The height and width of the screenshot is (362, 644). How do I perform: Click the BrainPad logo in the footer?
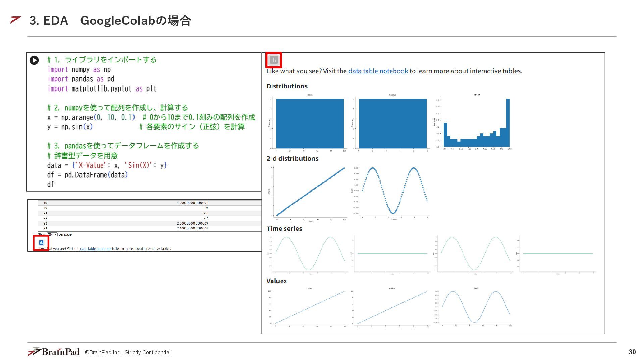tap(54, 352)
